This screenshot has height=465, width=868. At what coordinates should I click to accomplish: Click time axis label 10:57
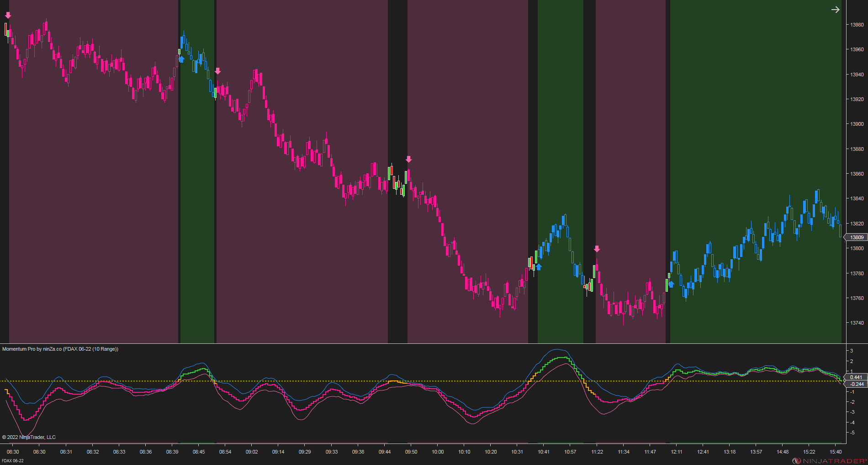coord(570,452)
